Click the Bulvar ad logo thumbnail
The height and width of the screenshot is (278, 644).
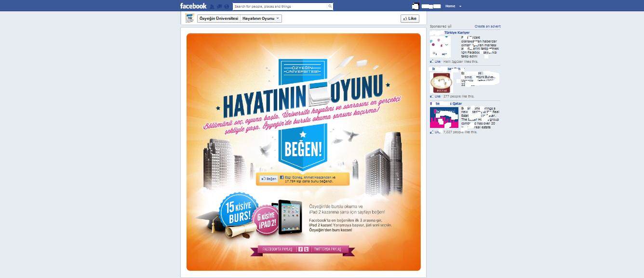pos(442,83)
